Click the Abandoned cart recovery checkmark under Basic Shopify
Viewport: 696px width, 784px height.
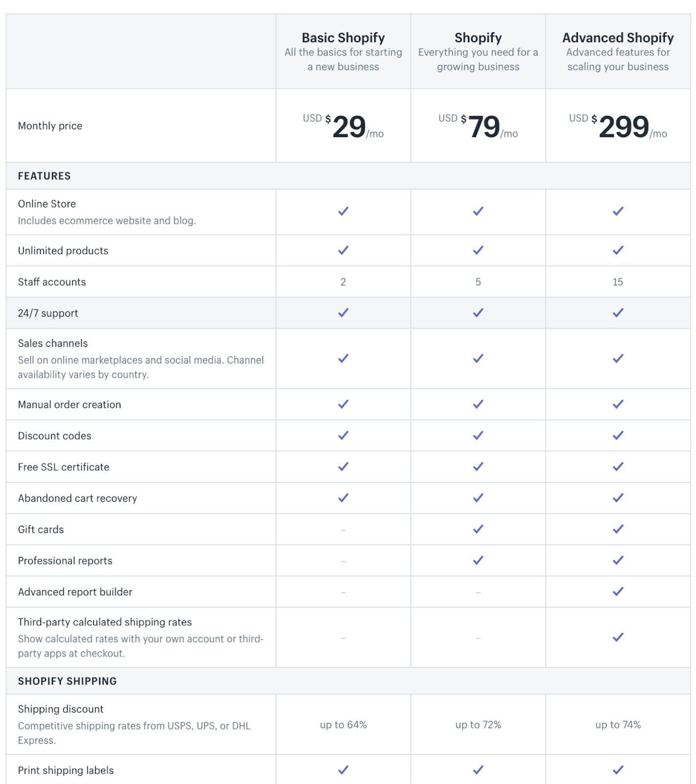click(343, 498)
